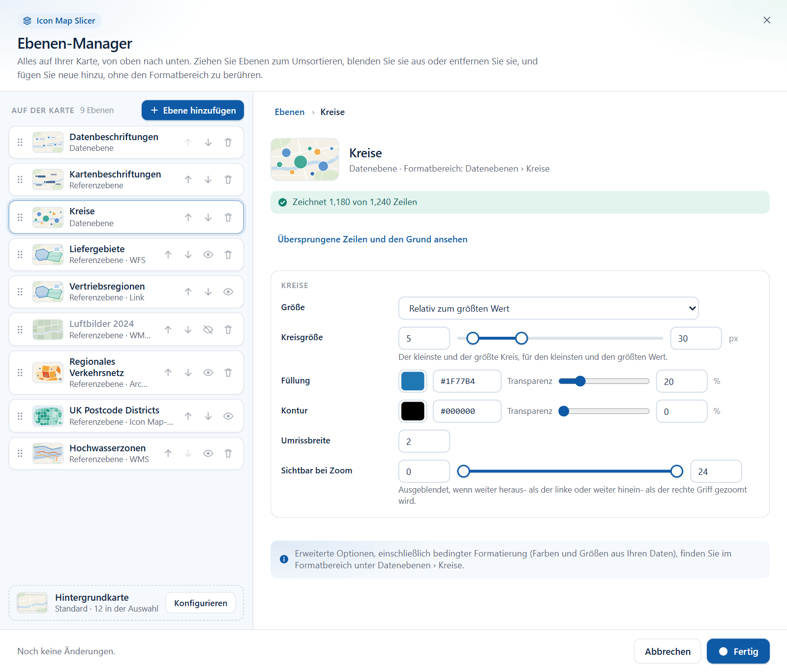
Task: Toggle visibility of Regionales Verkehrsnetz
Action: tap(208, 373)
